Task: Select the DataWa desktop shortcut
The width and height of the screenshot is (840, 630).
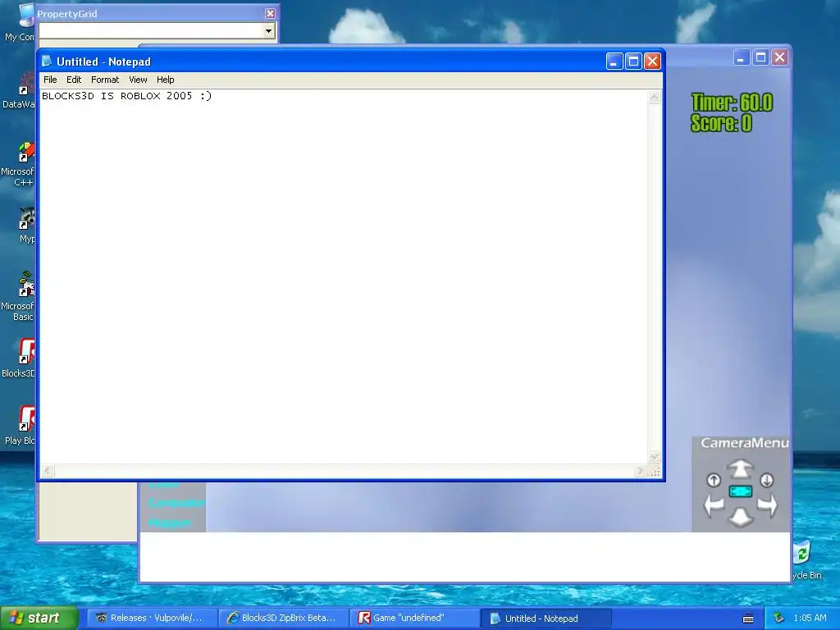Action: [21, 89]
